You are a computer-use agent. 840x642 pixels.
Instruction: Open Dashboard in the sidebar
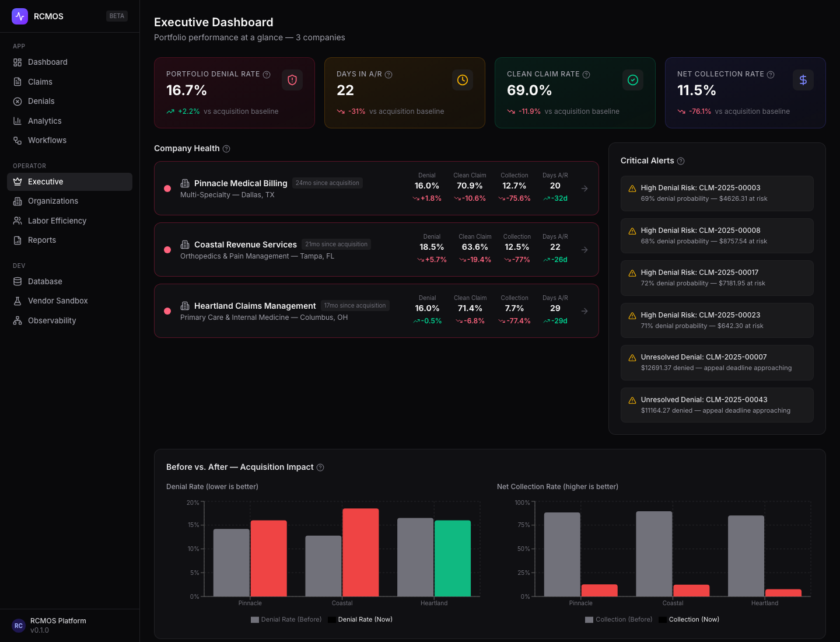click(x=69, y=62)
